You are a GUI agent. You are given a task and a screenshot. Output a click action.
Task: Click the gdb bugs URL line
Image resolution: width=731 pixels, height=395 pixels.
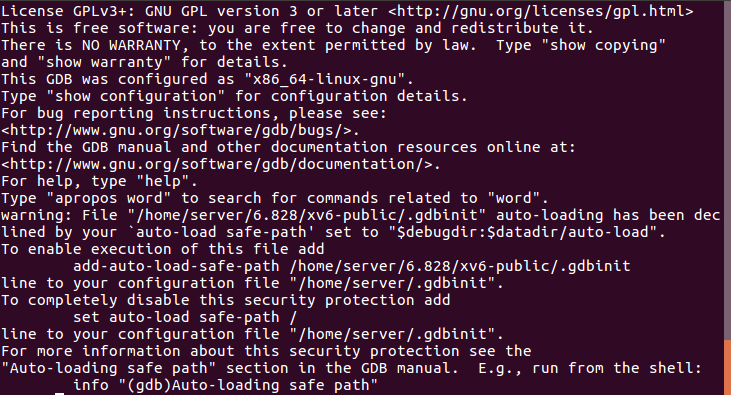coord(180,130)
